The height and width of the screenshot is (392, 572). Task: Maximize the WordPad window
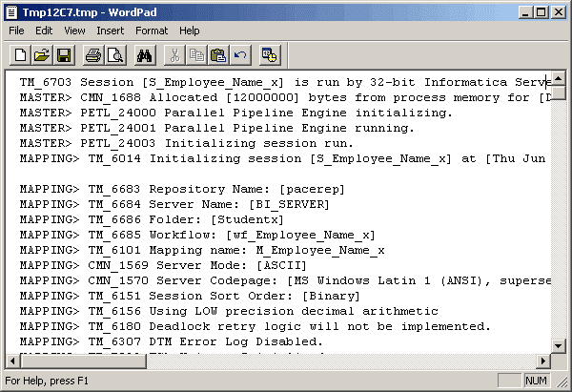point(541,12)
